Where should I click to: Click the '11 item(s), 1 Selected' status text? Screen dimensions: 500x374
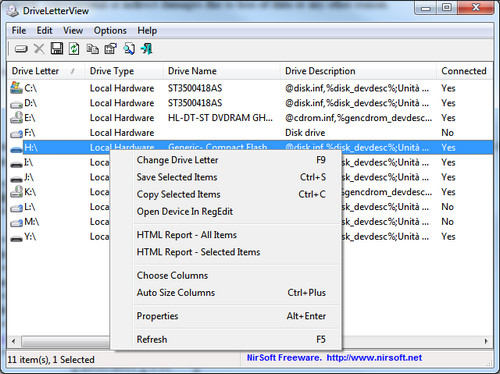click(51, 360)
